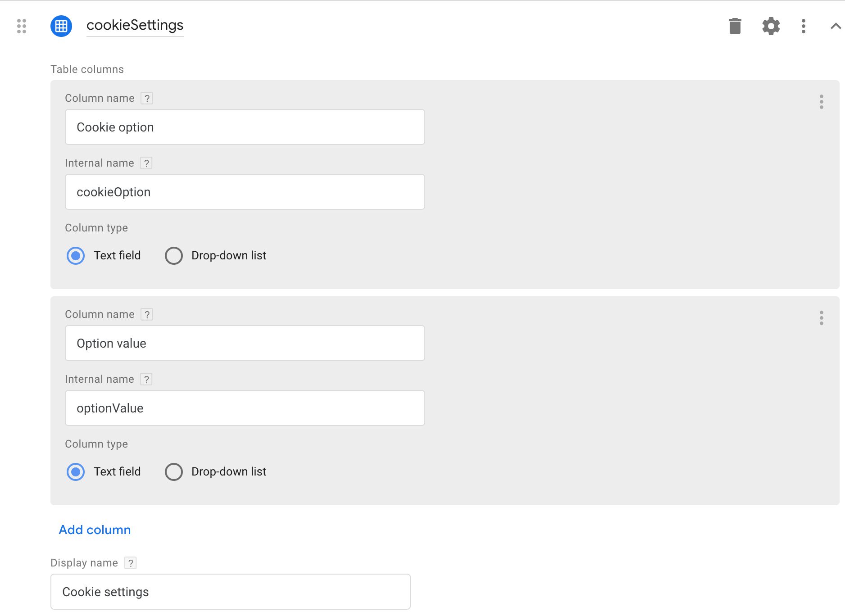Image resolution: width=845 pixels, height=616 pixels.
Task: Select Drop-down list for Cookie option column
Action: pyautogui.click(x=174, y=256)
